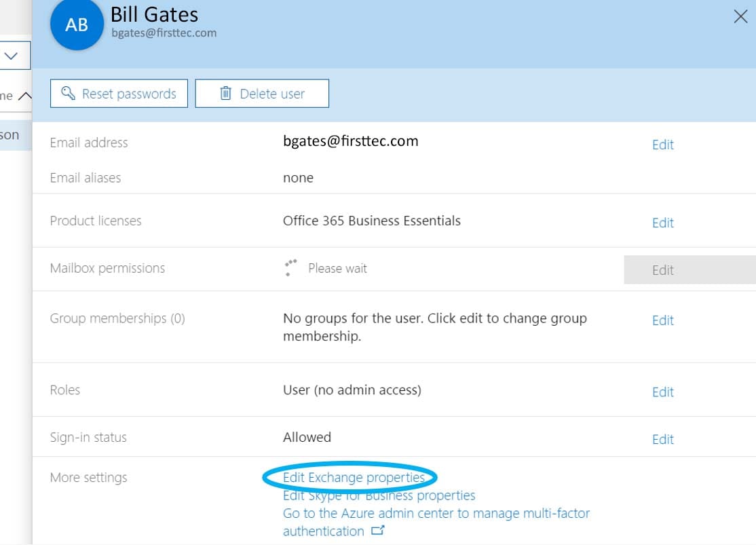Open Edit Exchange properties link
This screenshot has height=545, width=756.
point(354,478)
